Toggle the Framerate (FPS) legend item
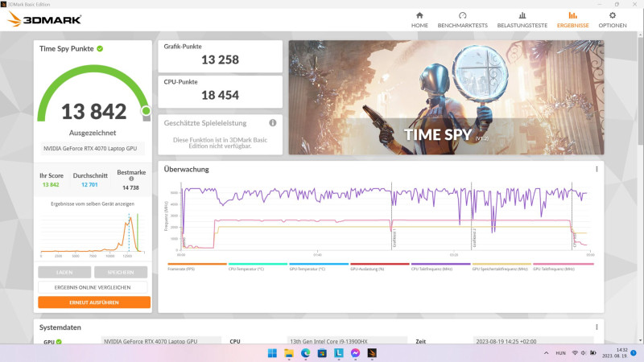 pos(196,267)
